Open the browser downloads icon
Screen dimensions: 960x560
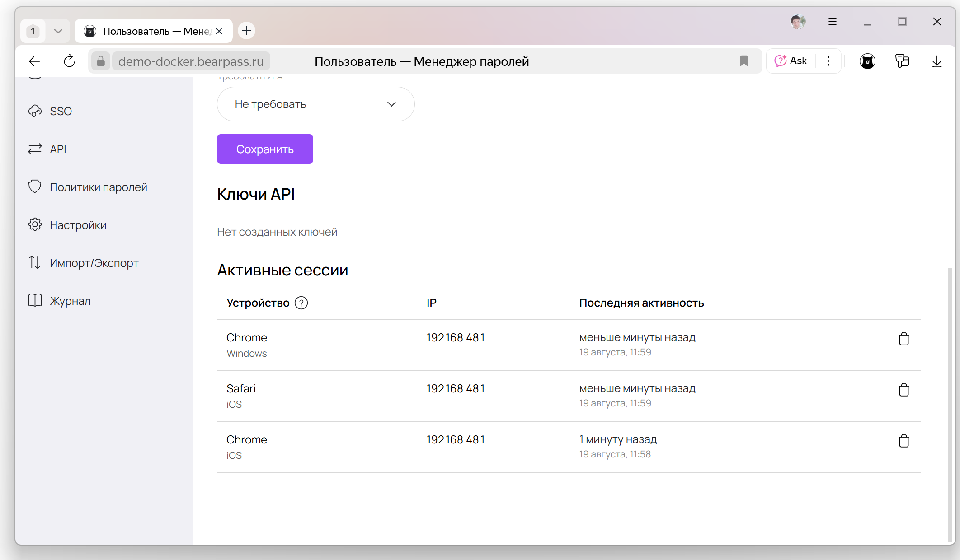(937, 61)
